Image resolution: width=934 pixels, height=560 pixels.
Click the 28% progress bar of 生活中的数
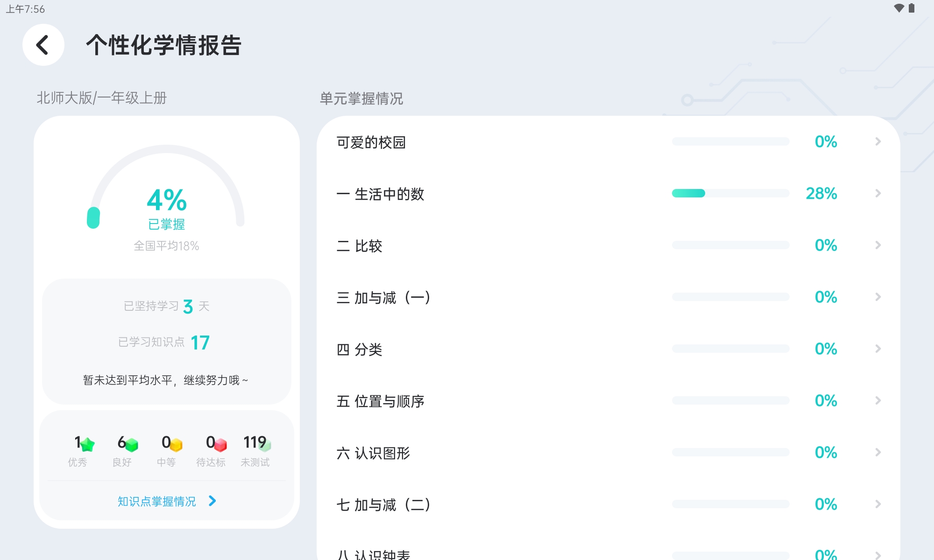(731, 192)
